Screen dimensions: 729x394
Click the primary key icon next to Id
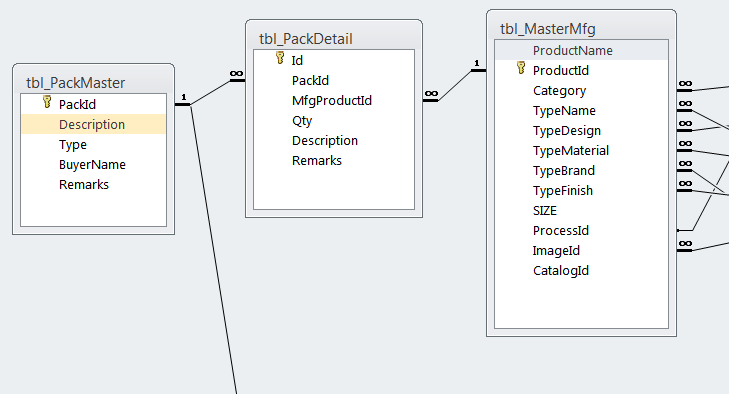point(280,58)
